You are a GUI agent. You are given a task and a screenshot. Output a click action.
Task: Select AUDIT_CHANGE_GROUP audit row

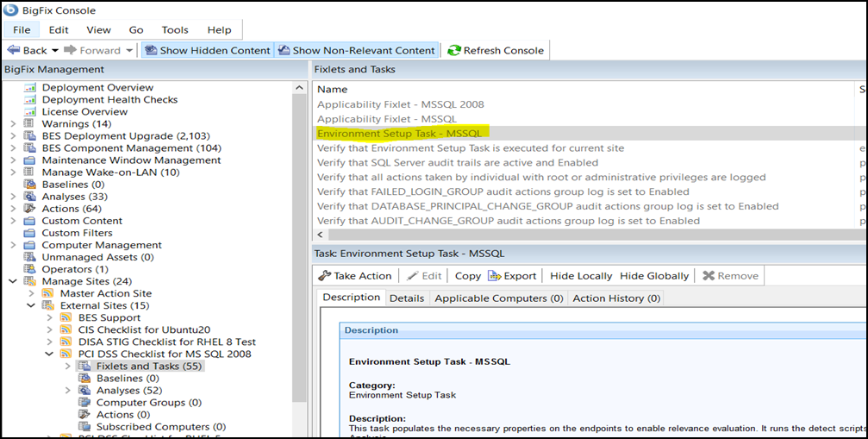(509, 221)
